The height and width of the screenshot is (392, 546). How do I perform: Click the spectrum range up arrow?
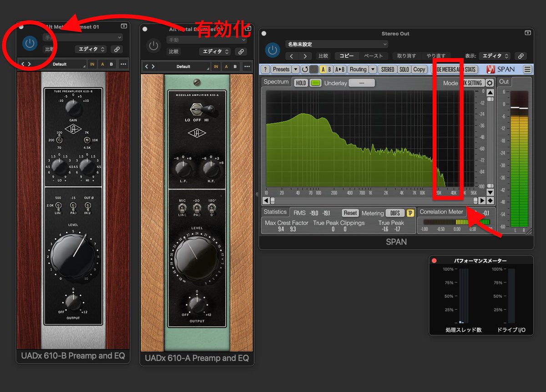click(x=490, y=92)
